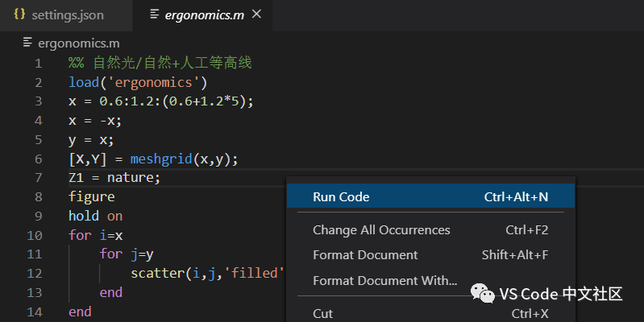Click the ergonomics.m tab file icon
The height and width of the screenshot is (322, 644).
[155, 14]
